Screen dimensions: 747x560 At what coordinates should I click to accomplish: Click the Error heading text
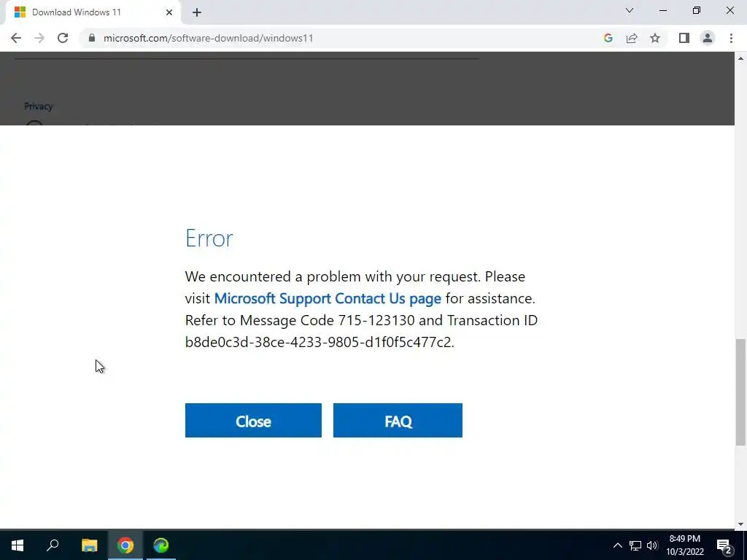[x=209, y=238]
